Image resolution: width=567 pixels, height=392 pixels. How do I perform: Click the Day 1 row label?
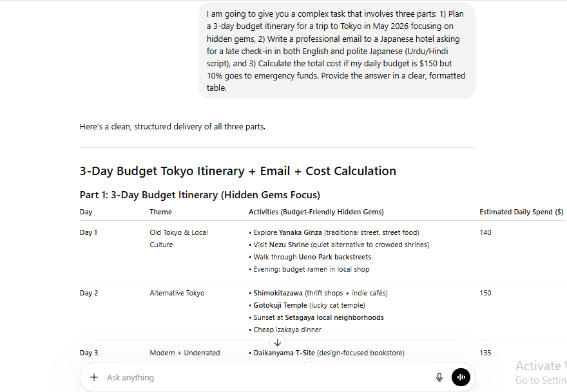click(89, 232)
